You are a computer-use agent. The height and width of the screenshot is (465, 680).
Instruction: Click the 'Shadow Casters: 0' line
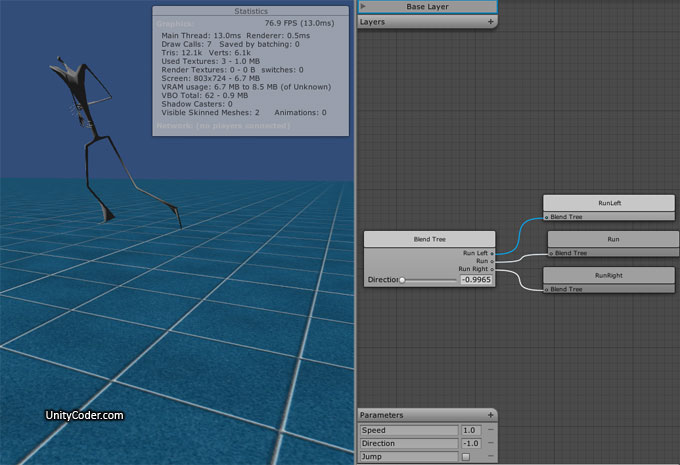coord(197,104)
